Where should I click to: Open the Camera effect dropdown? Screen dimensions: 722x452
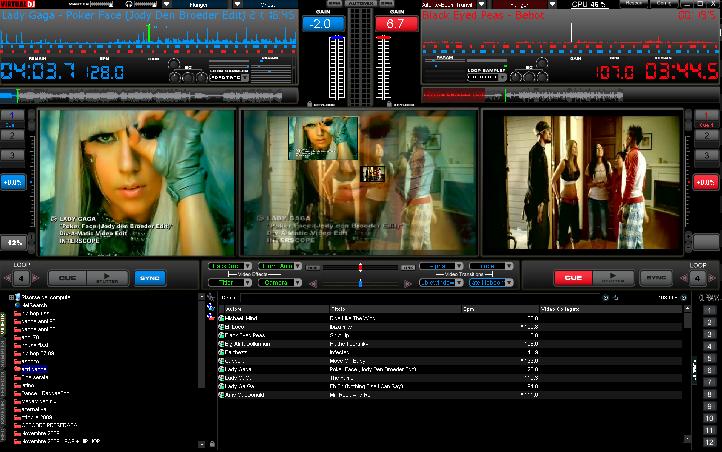tap(279, 283)
